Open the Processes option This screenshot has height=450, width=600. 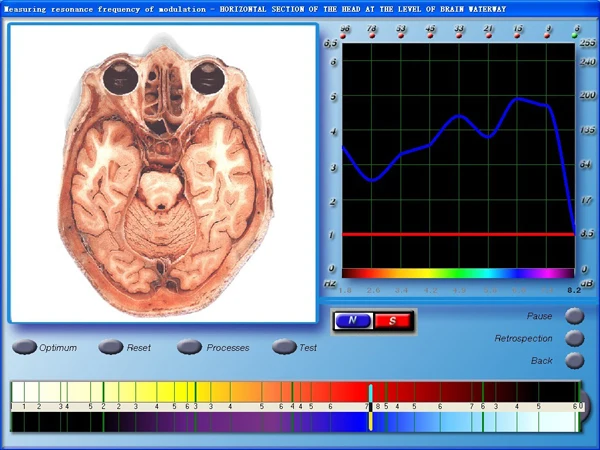(190, 348)
